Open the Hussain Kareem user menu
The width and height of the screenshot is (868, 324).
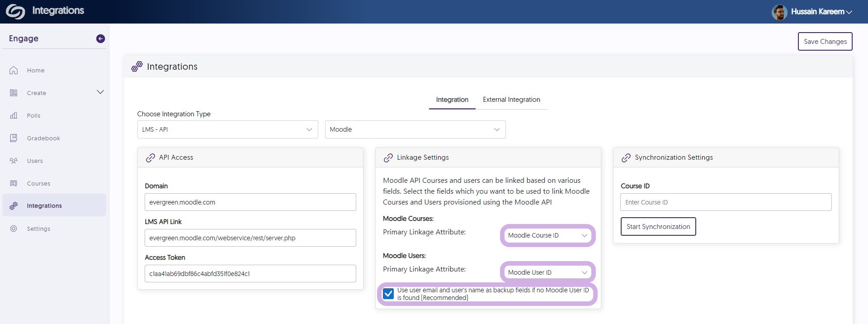[x=821, y=12]
